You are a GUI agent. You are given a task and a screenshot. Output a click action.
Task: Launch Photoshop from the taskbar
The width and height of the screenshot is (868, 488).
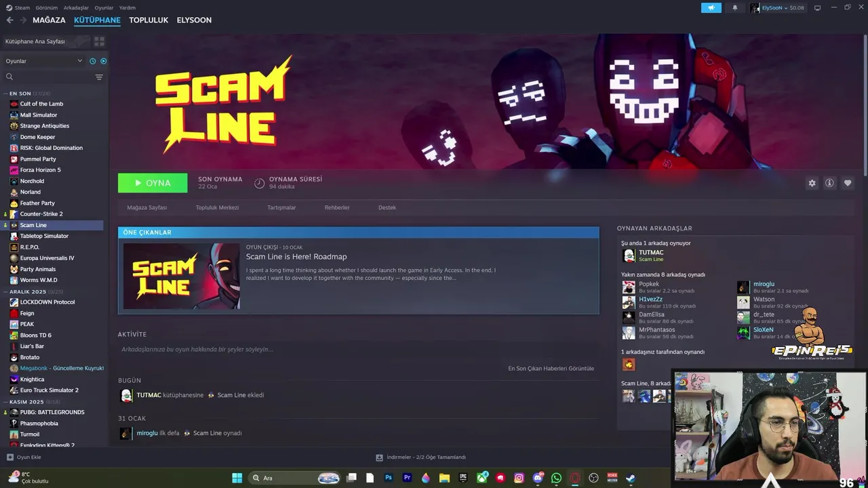389,478
